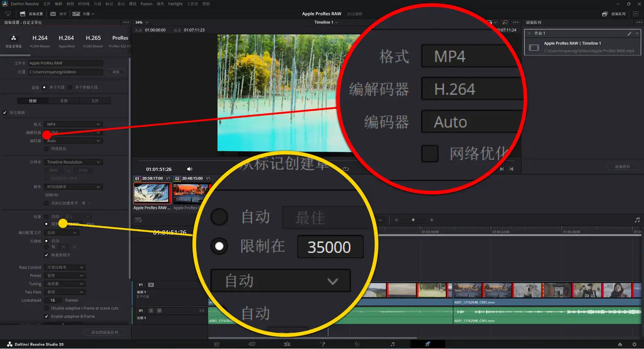Screen dimensions: 644x349
Task: Toggle loop playback icon under viewer
Action: [x=346, y=169]
